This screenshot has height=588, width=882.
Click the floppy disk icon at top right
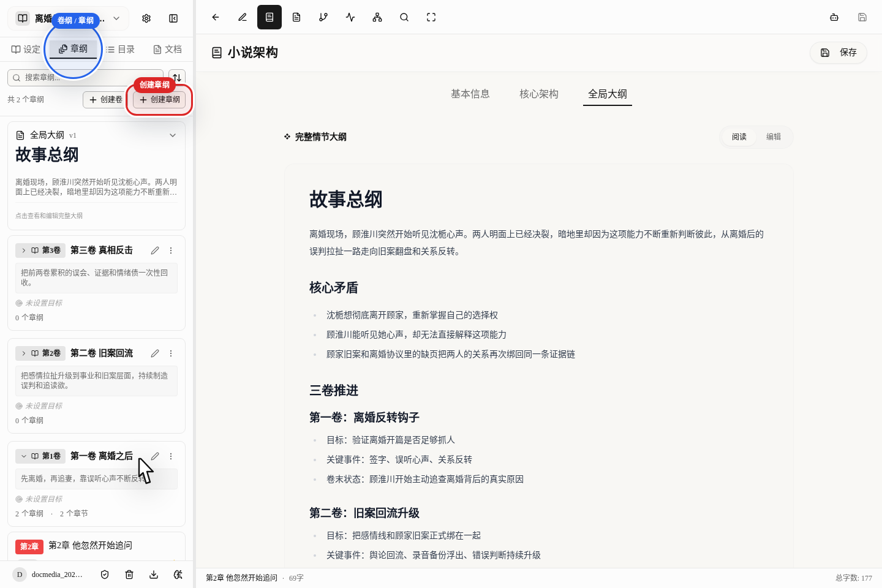click(x=862, y=17)
